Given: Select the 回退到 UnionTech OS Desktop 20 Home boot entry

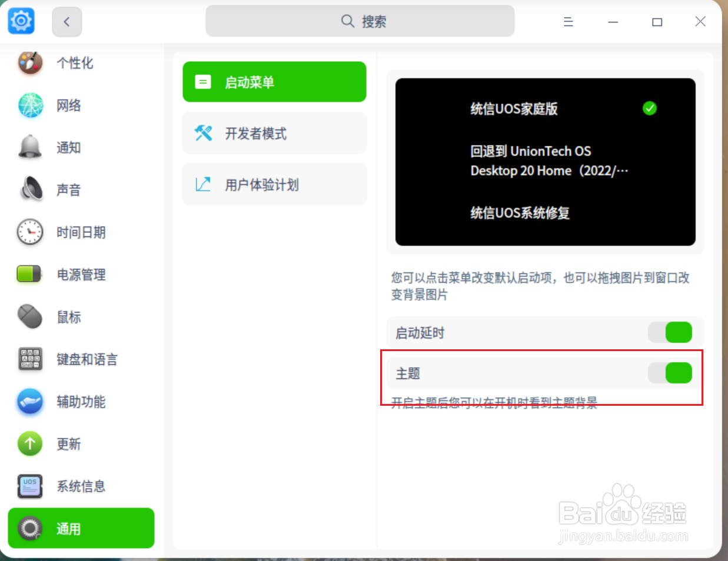Looking at the screenshot, I should (549, 161).
